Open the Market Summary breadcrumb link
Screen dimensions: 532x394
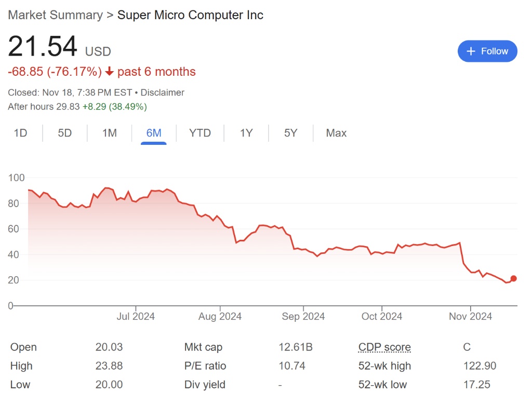(55, 15)
